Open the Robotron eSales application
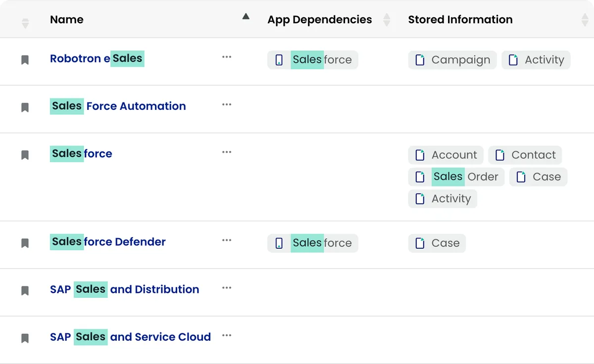This screenshot has height=364, width=594. coord(97,58)
